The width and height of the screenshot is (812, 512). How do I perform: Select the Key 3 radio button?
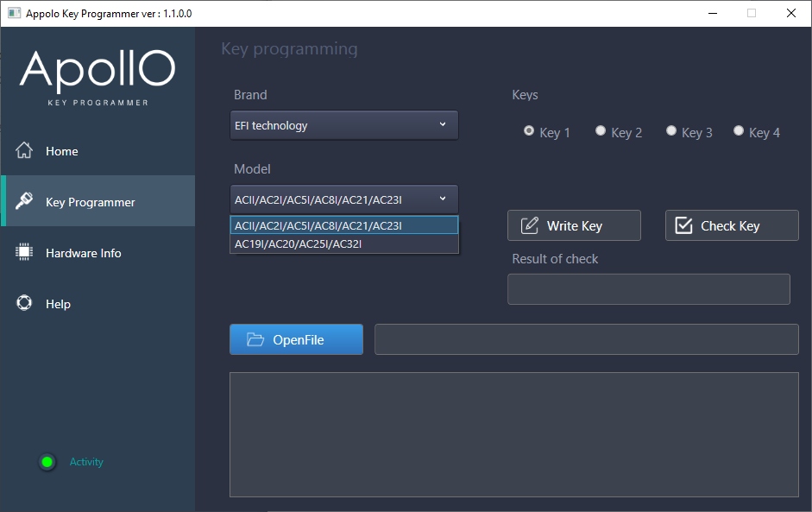pyautogui.click(x=671, y=130)
